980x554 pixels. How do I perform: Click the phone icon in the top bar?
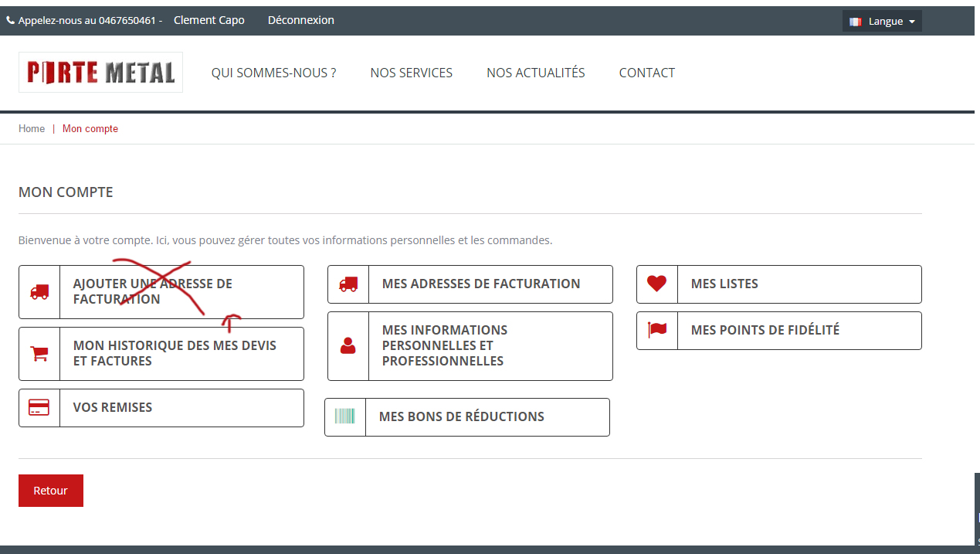[11, 21]
